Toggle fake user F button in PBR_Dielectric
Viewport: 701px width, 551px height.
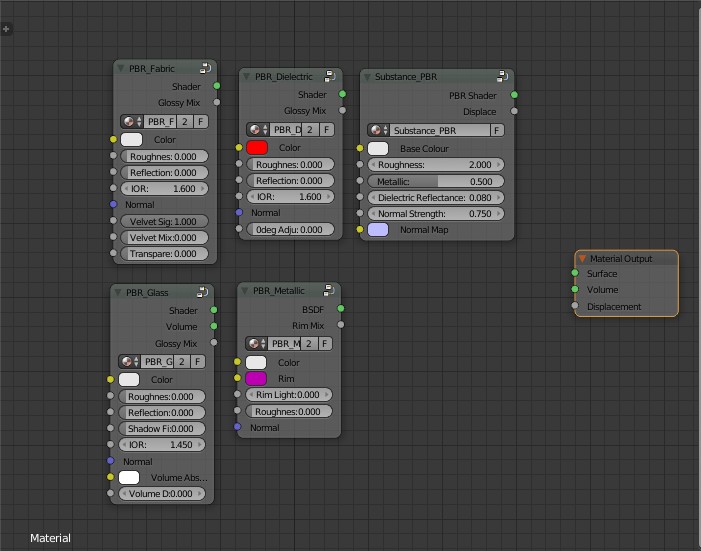pyautogui.click(x=327, y=130)
